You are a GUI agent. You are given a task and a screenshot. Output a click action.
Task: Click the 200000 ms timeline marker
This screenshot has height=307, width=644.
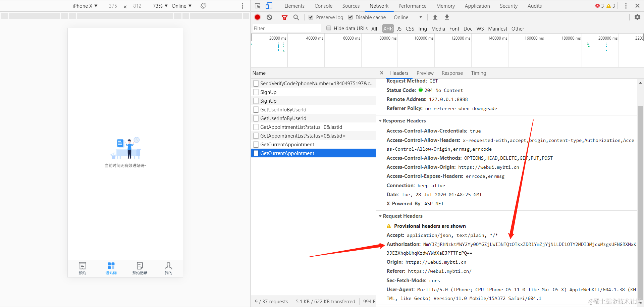pos(608,38)
